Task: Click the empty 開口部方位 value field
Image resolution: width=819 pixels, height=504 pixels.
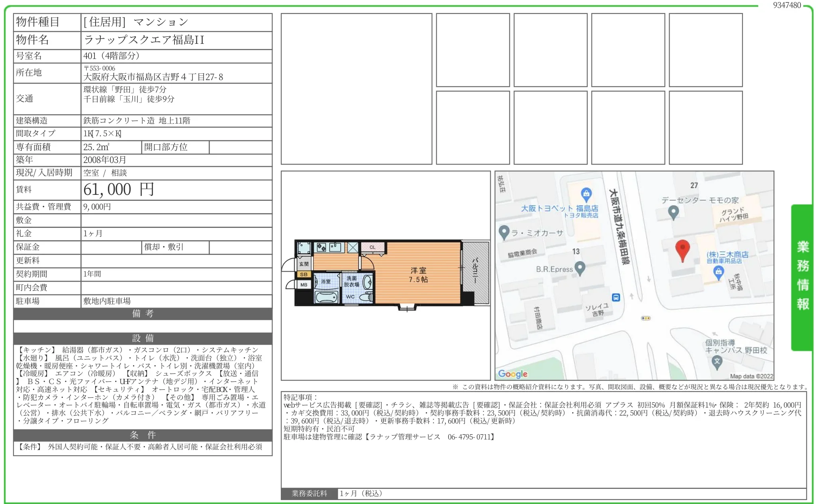Action: tap(240, 147)
